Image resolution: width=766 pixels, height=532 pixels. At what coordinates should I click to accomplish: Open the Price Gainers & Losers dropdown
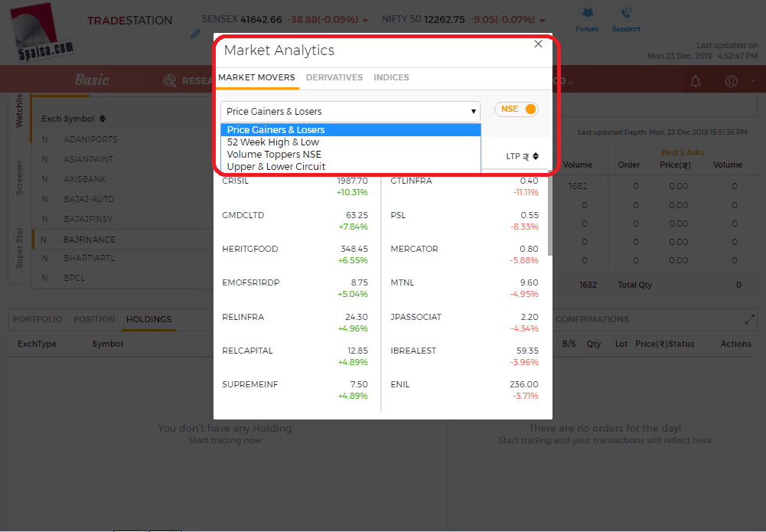pyautogui.click(x=350, y=112)
